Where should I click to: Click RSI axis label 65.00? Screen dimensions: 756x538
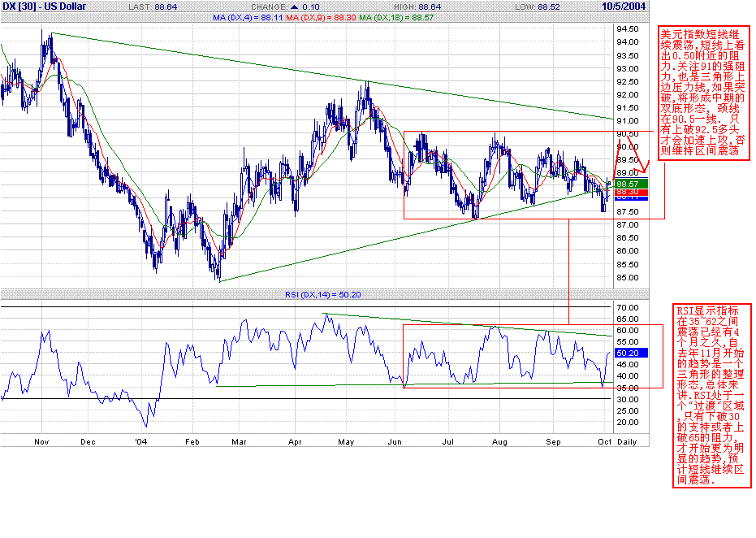627,319
